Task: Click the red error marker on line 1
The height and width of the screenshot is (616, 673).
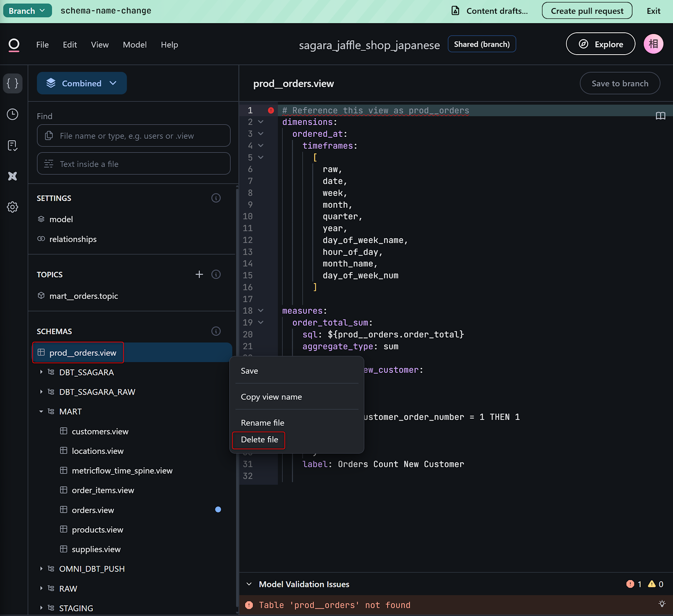Action: [x=271, y=110]
